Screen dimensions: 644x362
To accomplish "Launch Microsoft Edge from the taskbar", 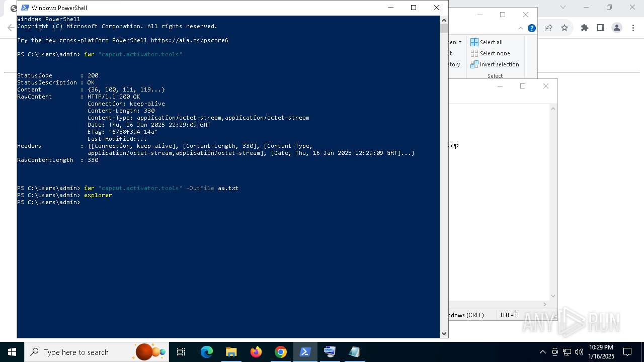I will (207, 352).
